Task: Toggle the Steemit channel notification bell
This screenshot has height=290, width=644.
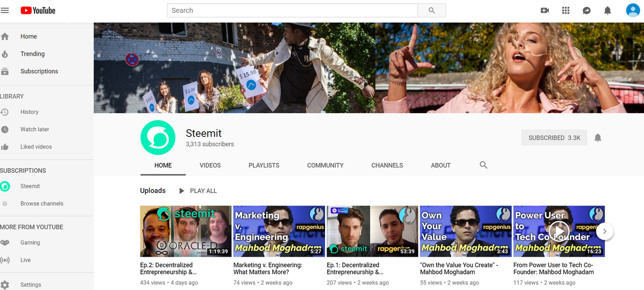Action: tap(598, 138)
